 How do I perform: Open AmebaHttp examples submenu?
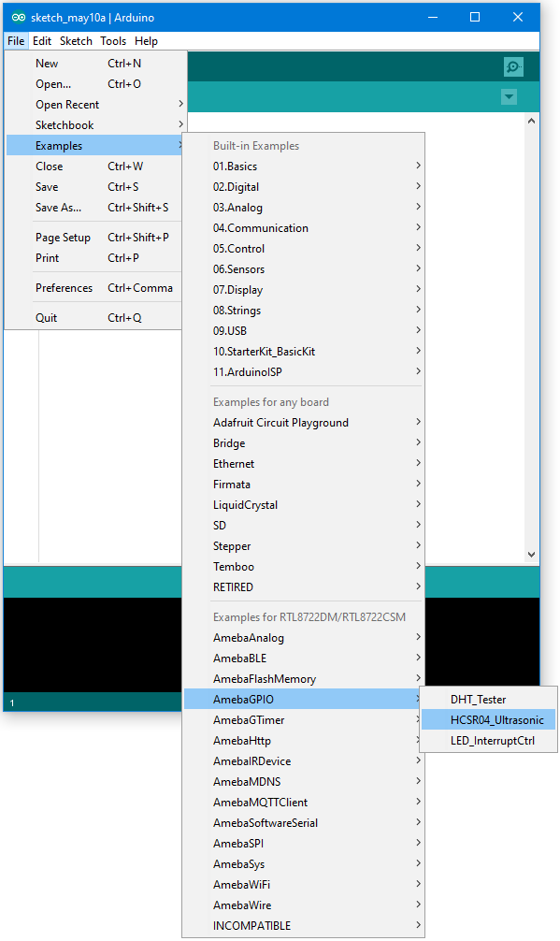pos(304,741)
